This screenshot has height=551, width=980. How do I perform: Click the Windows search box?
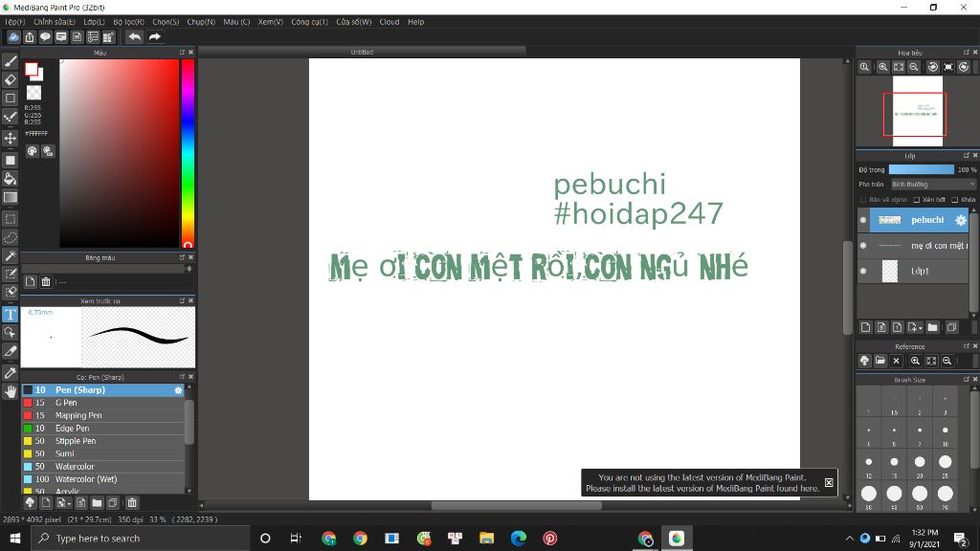click(x=141, y=539)
